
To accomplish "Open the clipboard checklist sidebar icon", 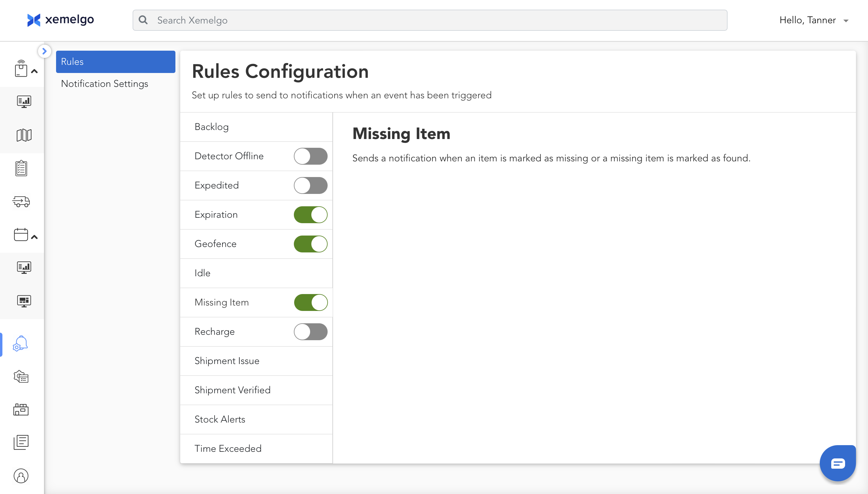I will point(21,168).
